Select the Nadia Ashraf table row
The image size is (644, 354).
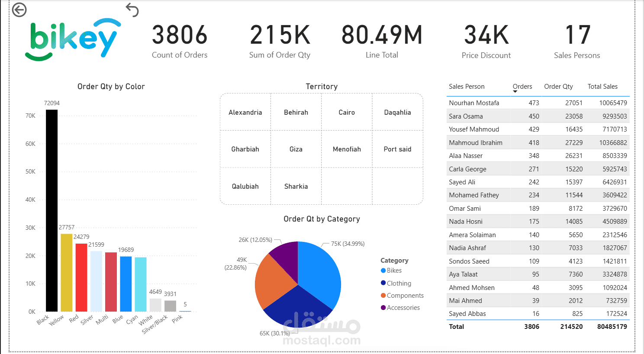tap(538, 248)
